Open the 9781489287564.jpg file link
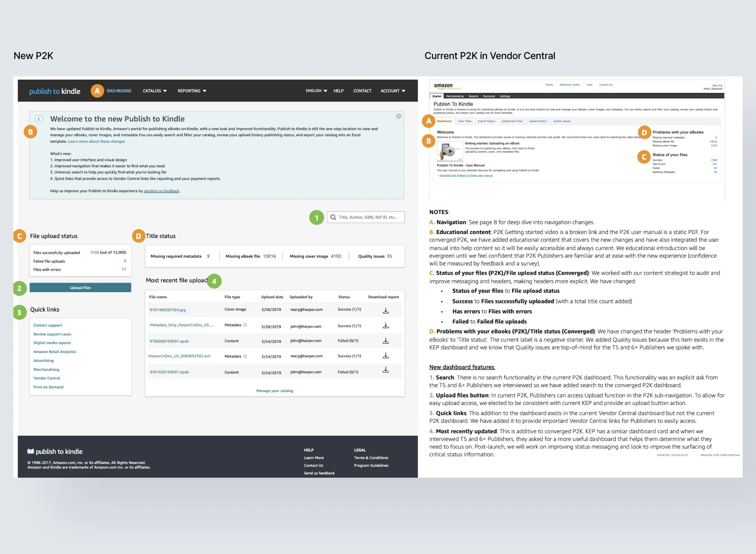The image size is (756, 554). pyautogui.click(x=167, y=310)
